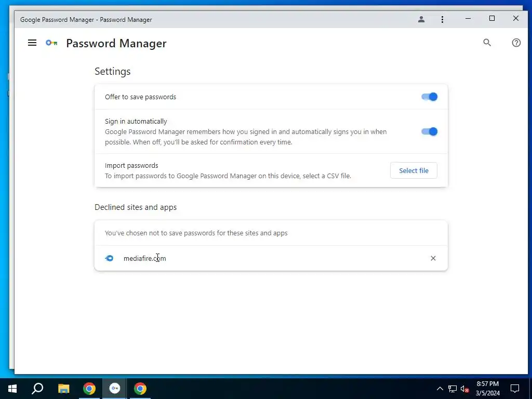Click the Sign in automatically label
The height and width of the screenshot is (399, 532).
(136, 121)
